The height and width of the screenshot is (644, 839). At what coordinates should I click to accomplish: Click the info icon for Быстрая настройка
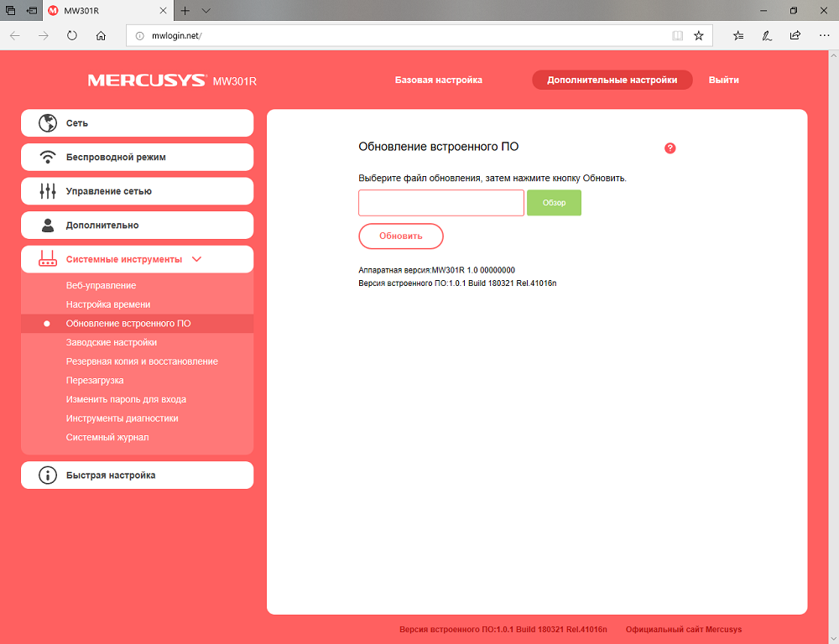pos(48,475)
